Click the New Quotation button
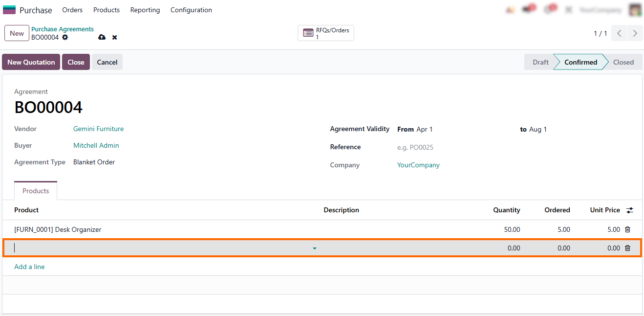 click(31, 62)
